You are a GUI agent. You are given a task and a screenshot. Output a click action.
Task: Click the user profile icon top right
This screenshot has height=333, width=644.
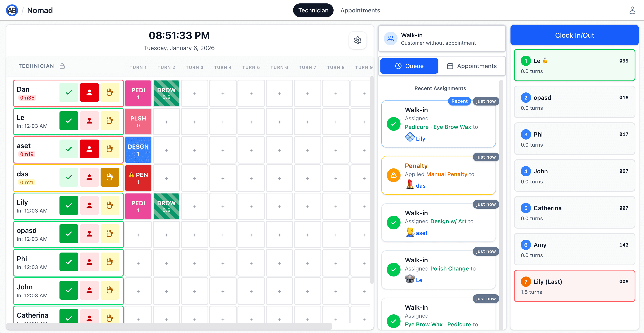tap(632, 10)
